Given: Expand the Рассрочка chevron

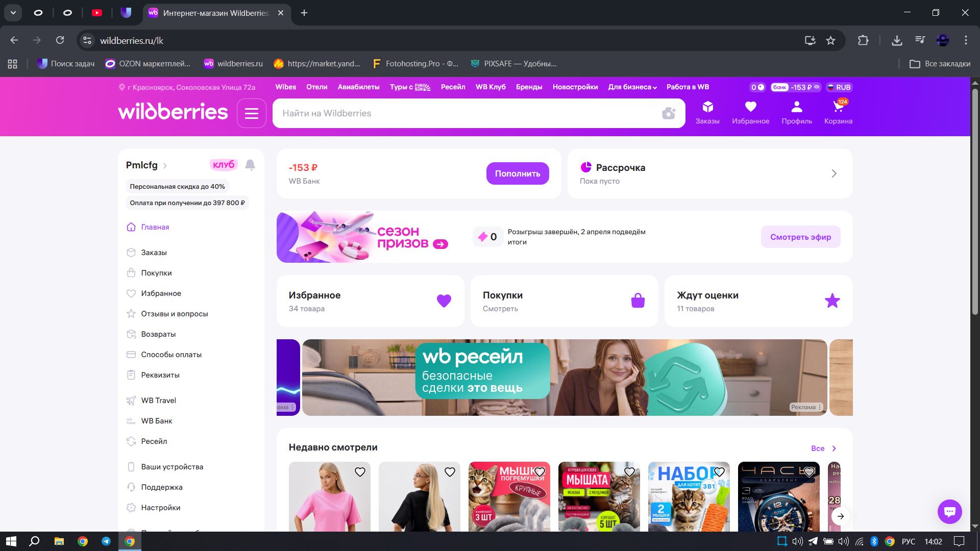Looking at the screenshot, I should pyautogui.click(x=834, y=173).
